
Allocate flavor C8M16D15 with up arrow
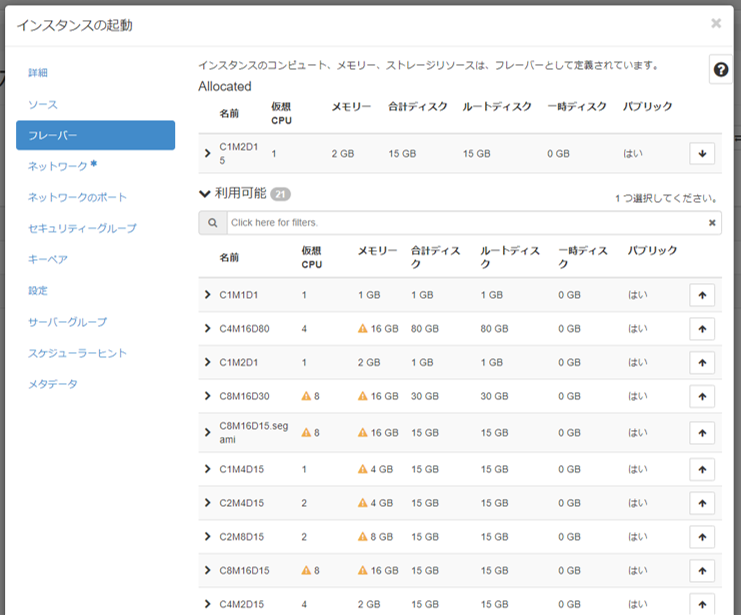click(702, 571)
